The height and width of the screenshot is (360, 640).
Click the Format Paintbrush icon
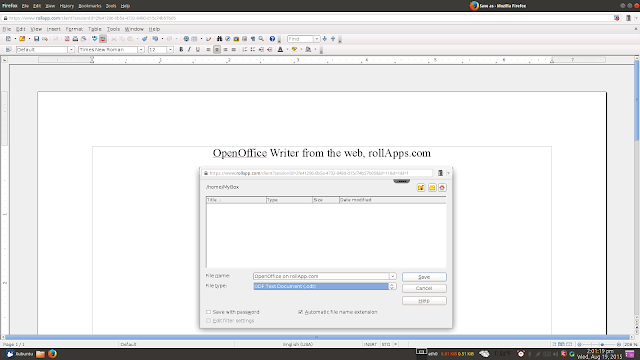click(144, 39)
